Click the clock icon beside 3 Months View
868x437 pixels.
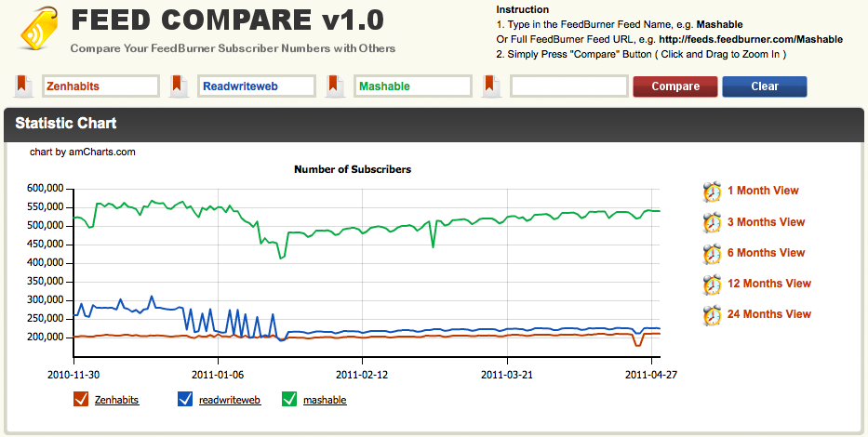[x=713, y=222]
